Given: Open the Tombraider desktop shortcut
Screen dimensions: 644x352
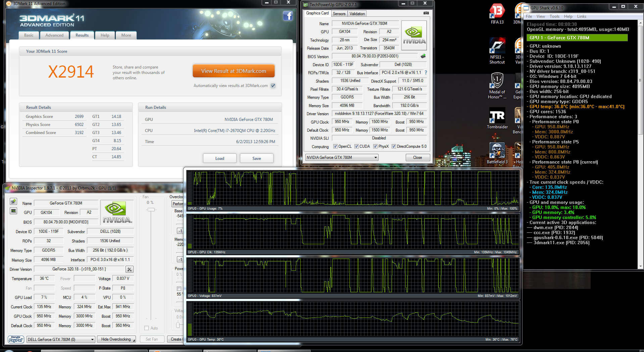Looking at the screenshot, I should point(497,119).
